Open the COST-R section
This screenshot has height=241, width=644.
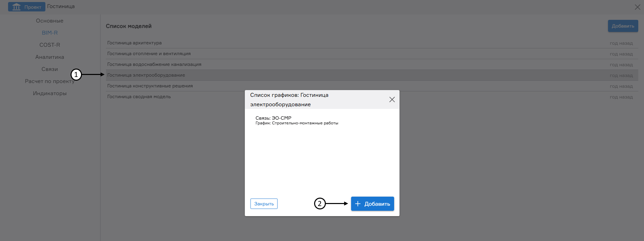50,45
